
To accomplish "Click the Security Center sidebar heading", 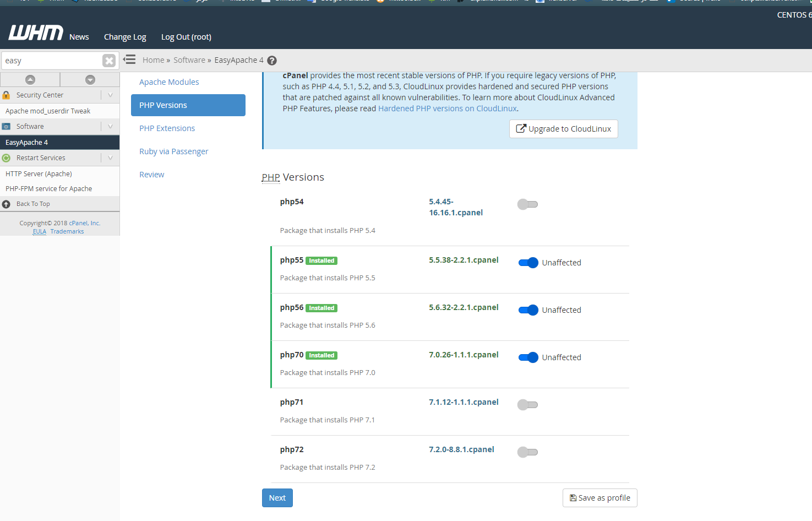I will tap(40, 95).
